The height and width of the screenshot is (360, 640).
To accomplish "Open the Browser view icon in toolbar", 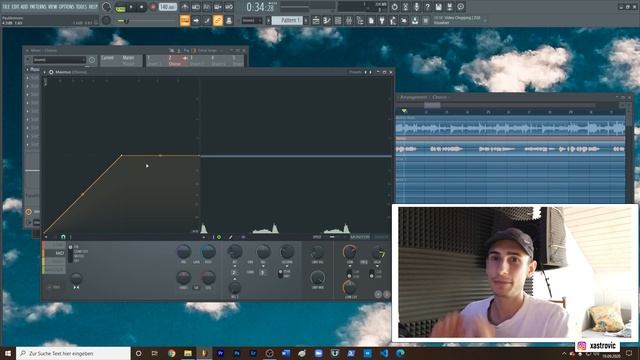I will [x=360, y=20].
